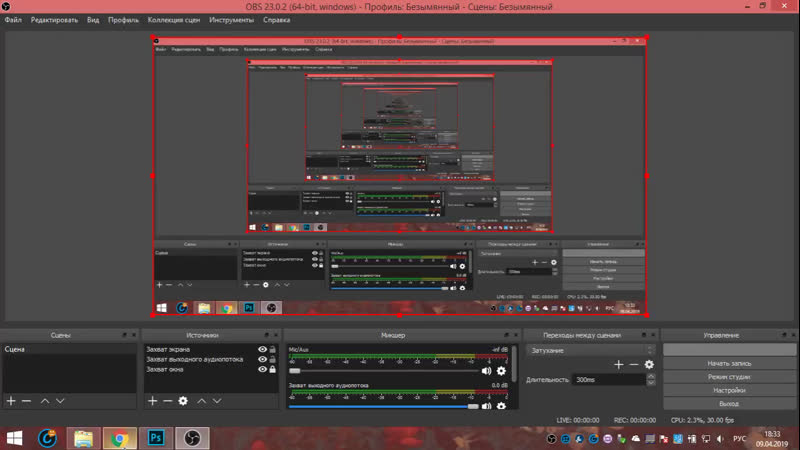Screen dimensions: 800x450
Task: Open the Windows Start menu
Action: [14, 438]
